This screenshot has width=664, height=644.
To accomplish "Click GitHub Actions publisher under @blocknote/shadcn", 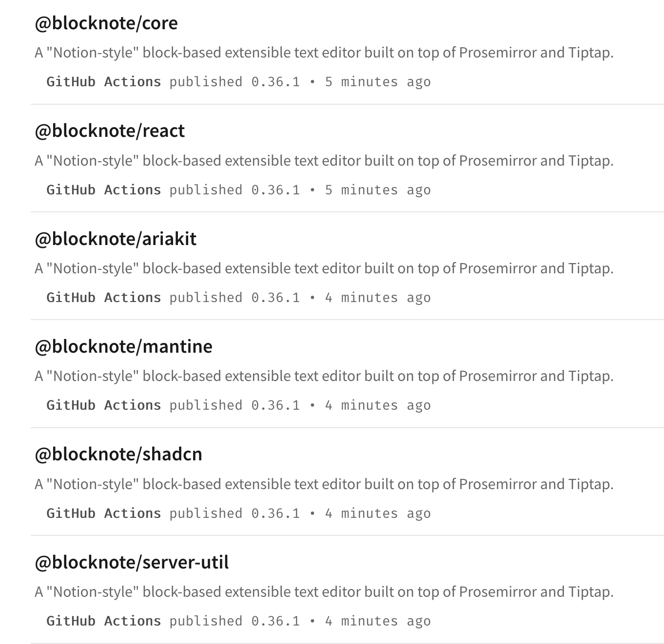I will tap(103, 513).
